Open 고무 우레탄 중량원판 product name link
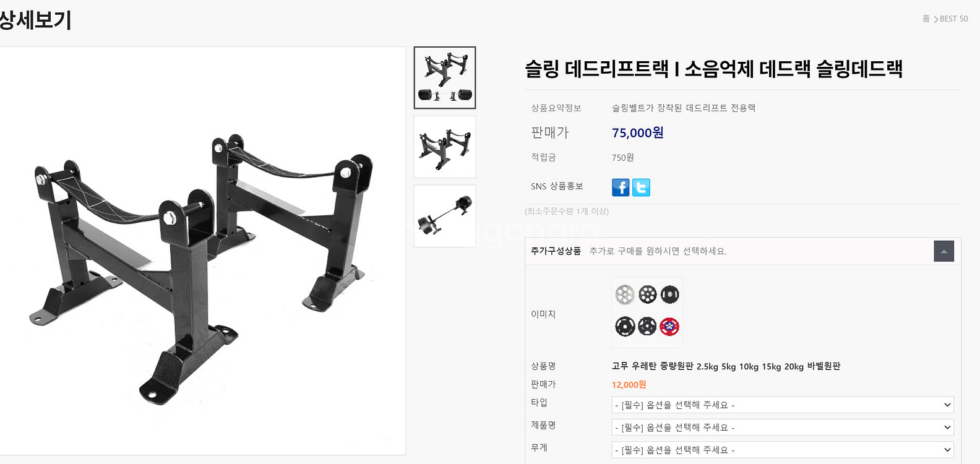 pos(726,366)
